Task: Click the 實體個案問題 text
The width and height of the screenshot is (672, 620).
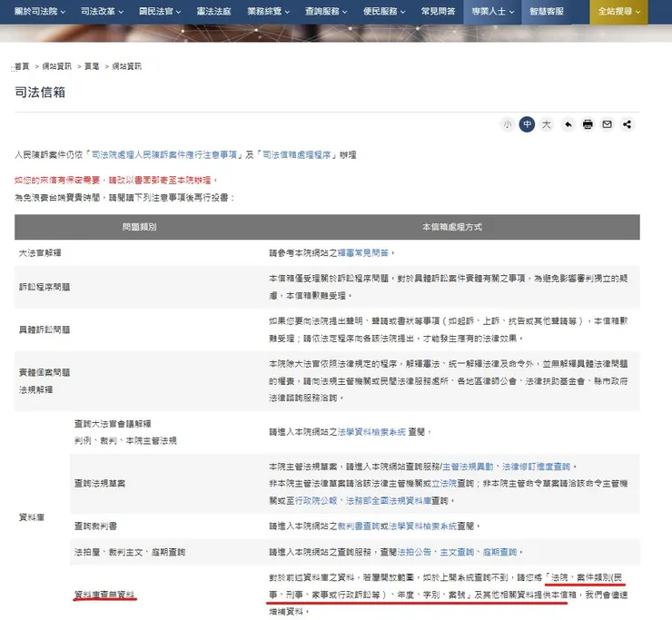Action: pos(44,372)
